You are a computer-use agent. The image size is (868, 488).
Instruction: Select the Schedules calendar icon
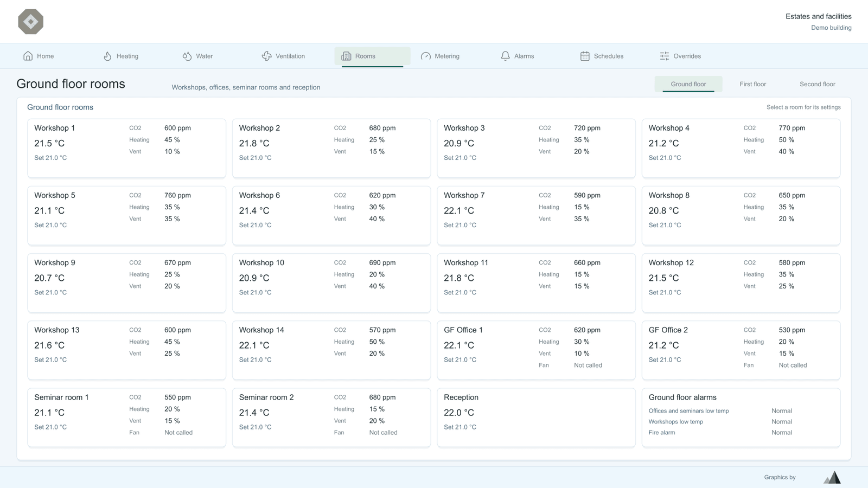click(585, 56)
